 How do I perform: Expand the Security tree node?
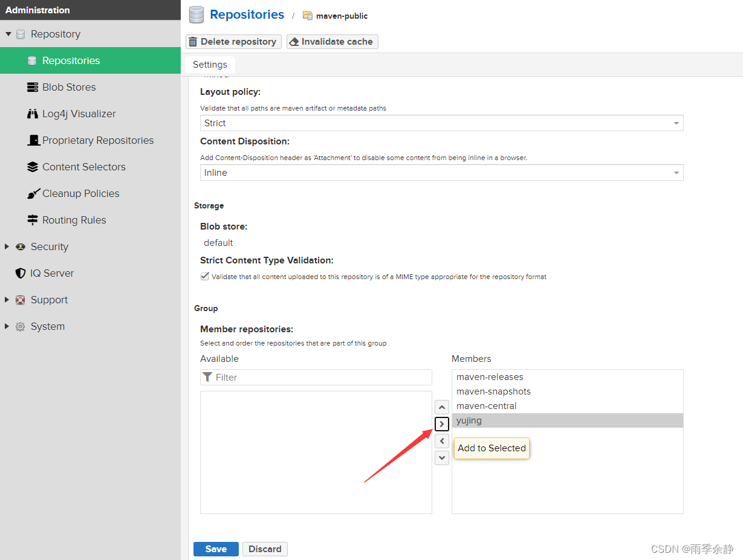[x=7, y=246]
